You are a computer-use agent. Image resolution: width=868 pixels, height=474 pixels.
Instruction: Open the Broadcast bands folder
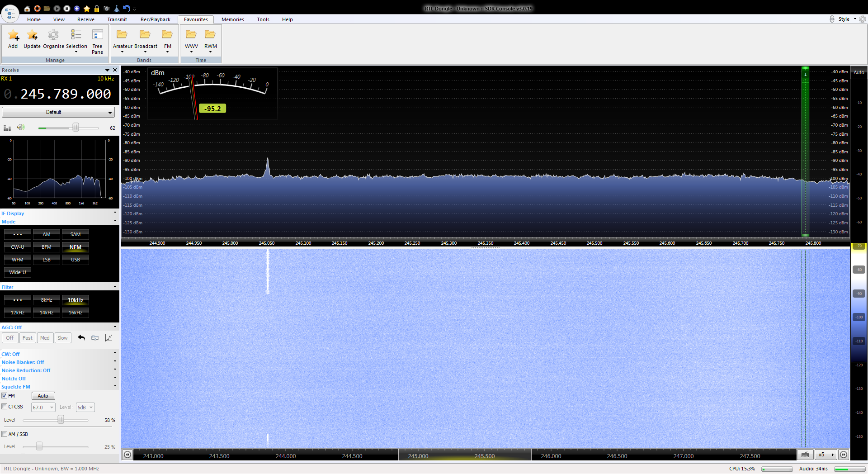pyautogui.click(x=145, y=41)
